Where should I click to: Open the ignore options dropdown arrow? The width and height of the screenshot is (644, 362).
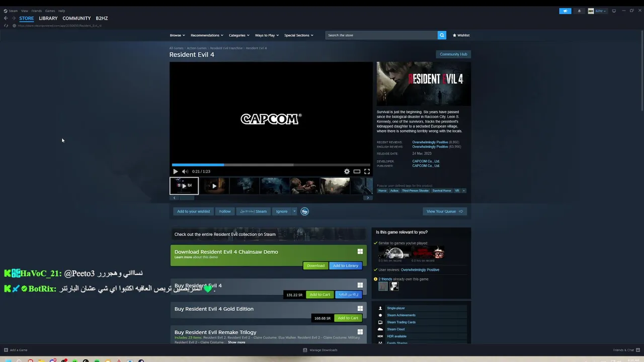coord(294,211)
